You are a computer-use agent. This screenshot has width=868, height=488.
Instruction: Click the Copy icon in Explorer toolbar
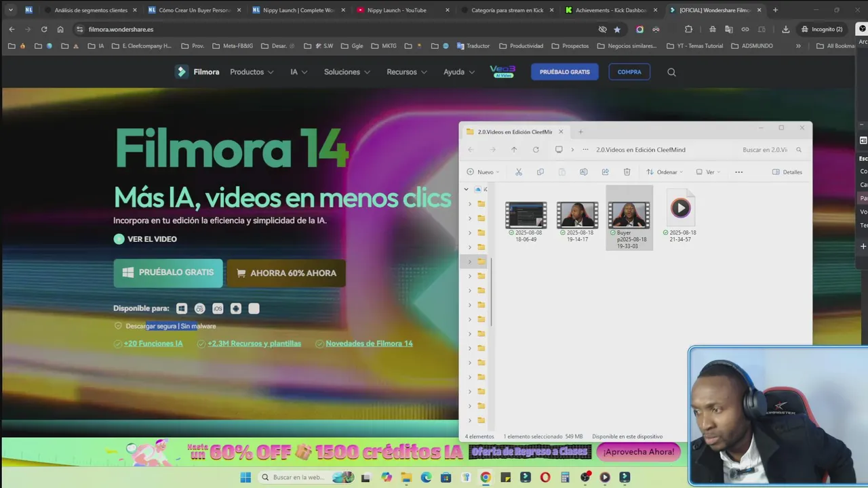(540, 172)
